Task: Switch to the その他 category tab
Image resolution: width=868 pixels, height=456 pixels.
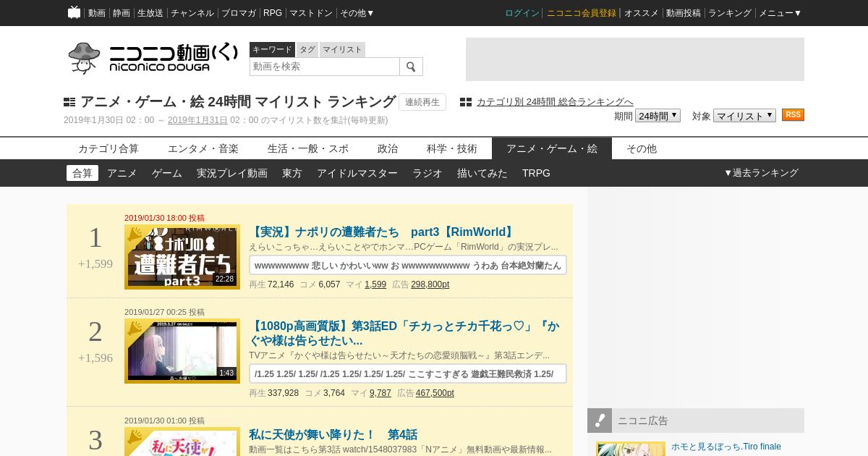Action: coord(642,148)
